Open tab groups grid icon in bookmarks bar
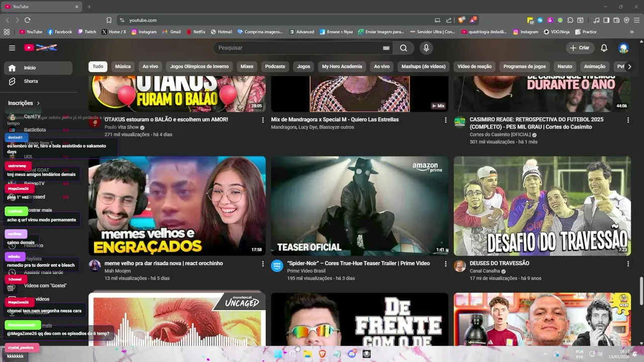This screenshot has height=362, width=644. pos(7,32)
